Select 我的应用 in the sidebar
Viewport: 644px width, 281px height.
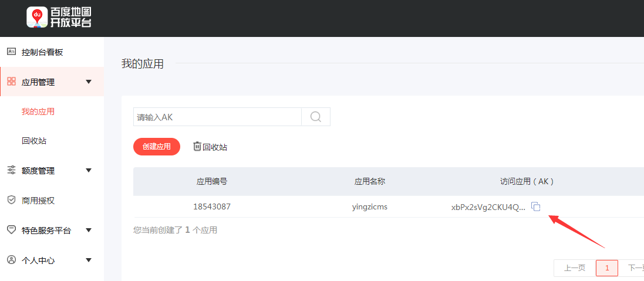pyautogui.click(x=38, y=111)
